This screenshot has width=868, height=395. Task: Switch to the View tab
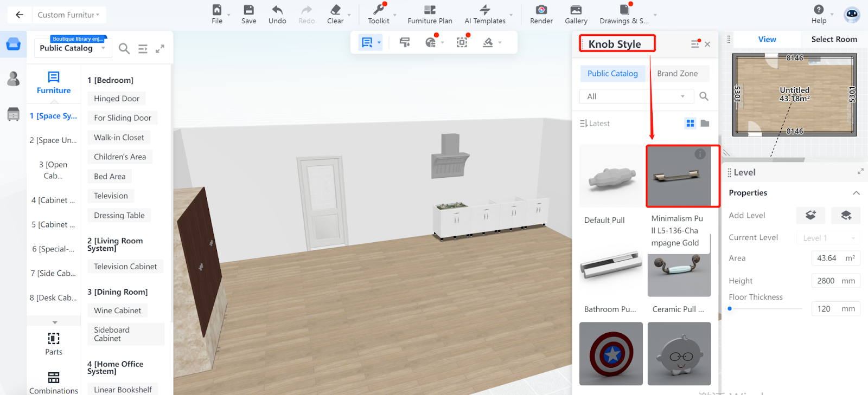coord(767,39)
